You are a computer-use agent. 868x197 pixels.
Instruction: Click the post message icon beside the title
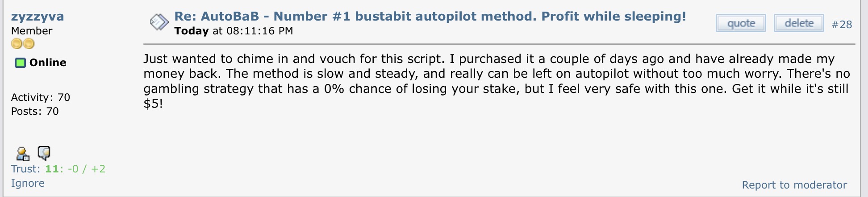[x=159, y=22]
